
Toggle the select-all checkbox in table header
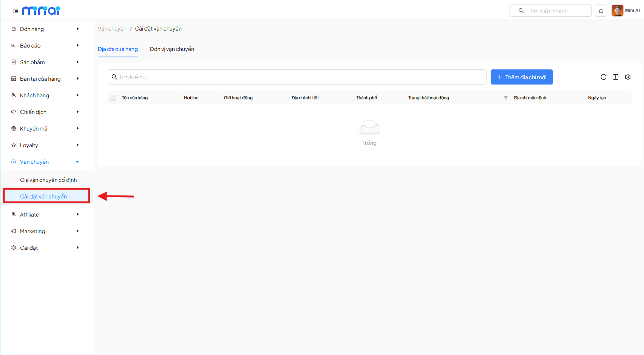coord(113,98)
